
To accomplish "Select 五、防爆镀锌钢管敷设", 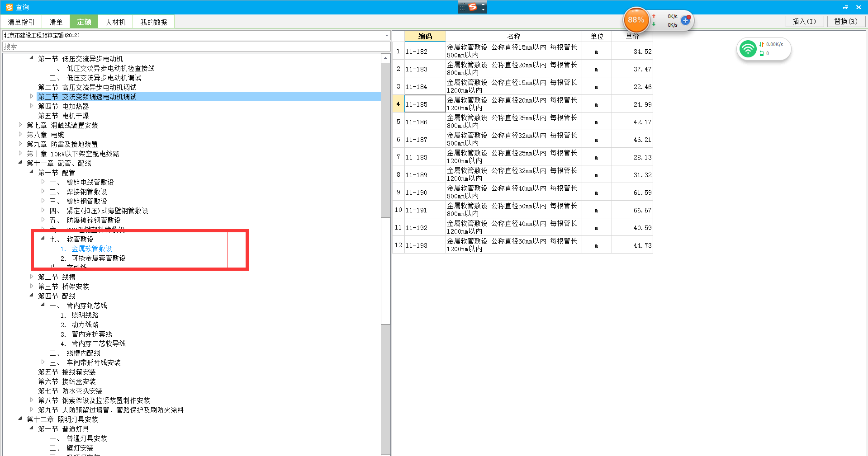I will [x=85, y=220].
